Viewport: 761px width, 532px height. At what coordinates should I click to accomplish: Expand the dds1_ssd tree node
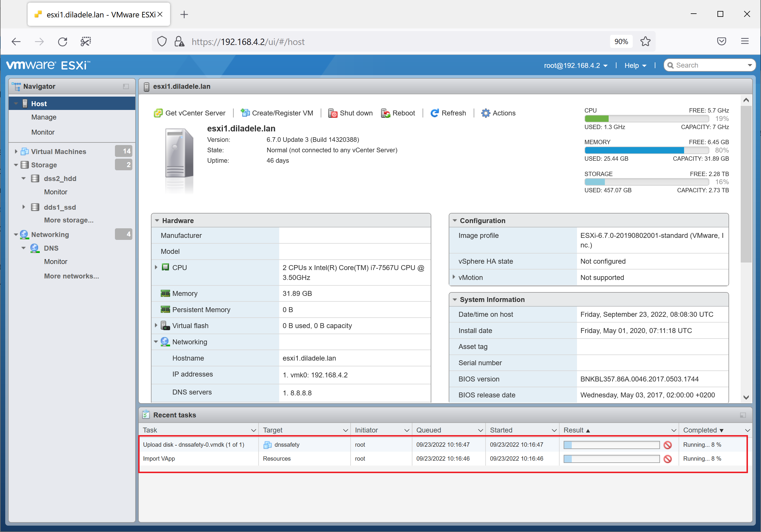(x=24, y=207)
